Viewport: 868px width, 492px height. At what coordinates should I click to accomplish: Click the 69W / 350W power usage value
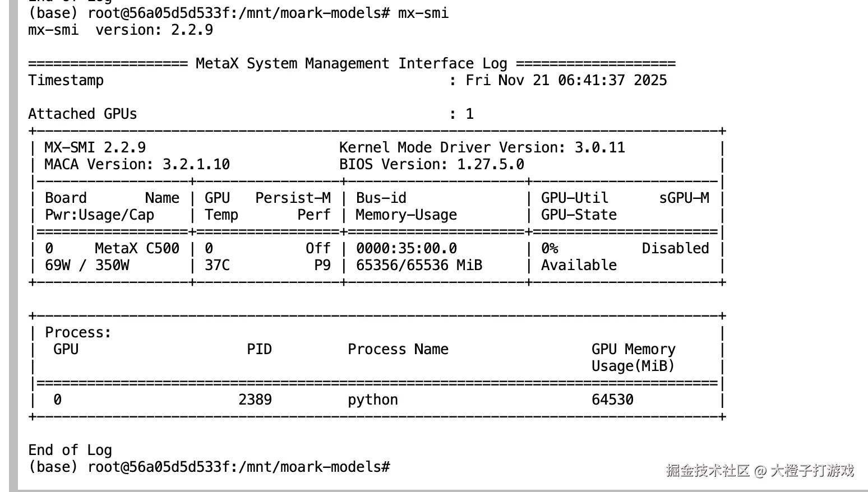(87, 265)
